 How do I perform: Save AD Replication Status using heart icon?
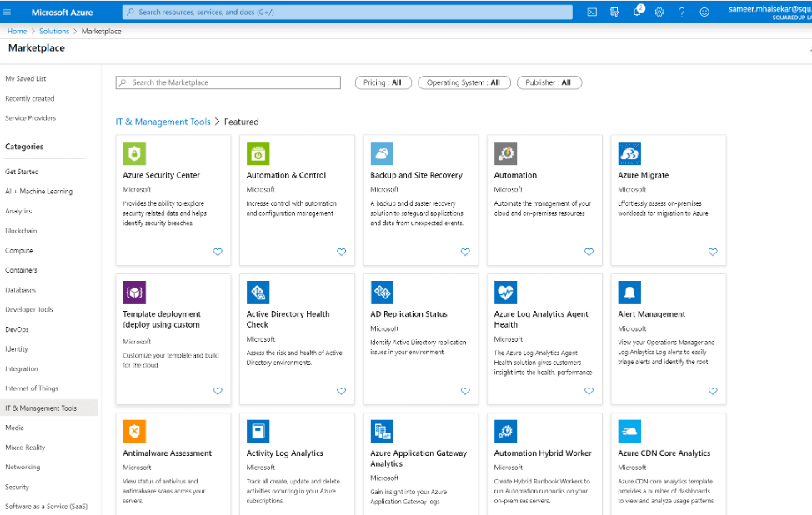tap(465, 391)
